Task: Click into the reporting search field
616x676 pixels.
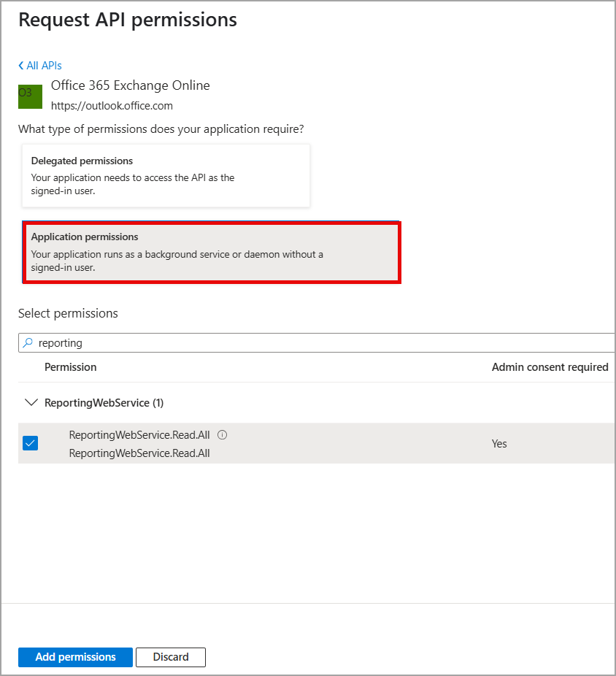Action: click(x=321, y=342)
